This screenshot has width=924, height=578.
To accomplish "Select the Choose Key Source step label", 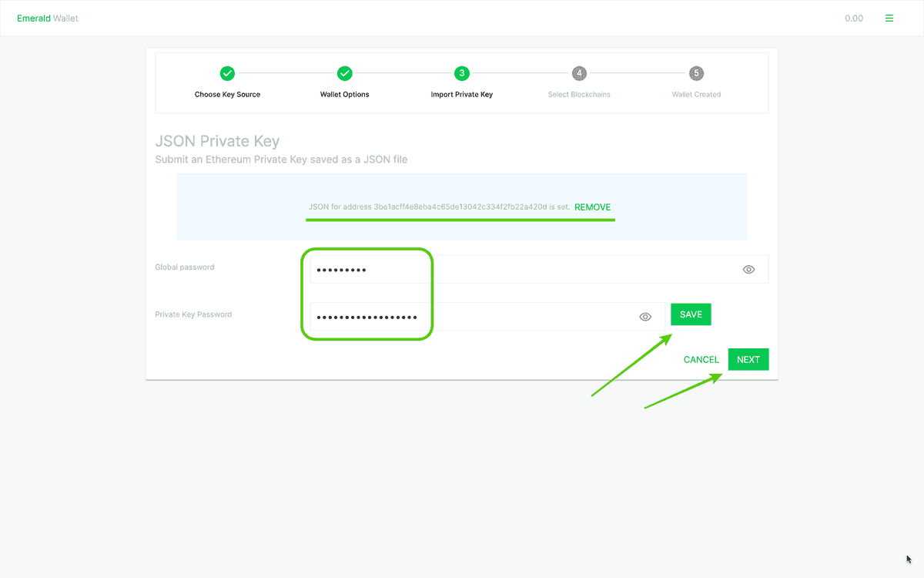I will [x=227, y=95].
